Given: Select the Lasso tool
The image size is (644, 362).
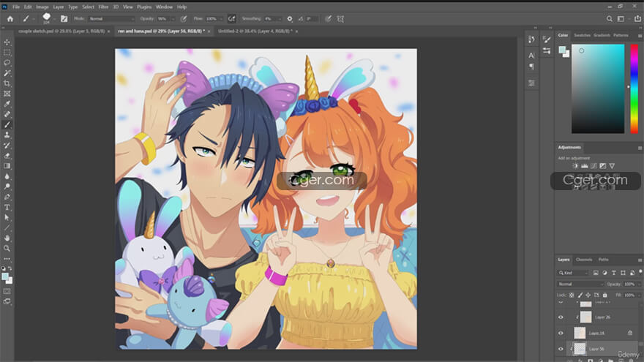Looking at the screenshot, I should pos(7,63).
